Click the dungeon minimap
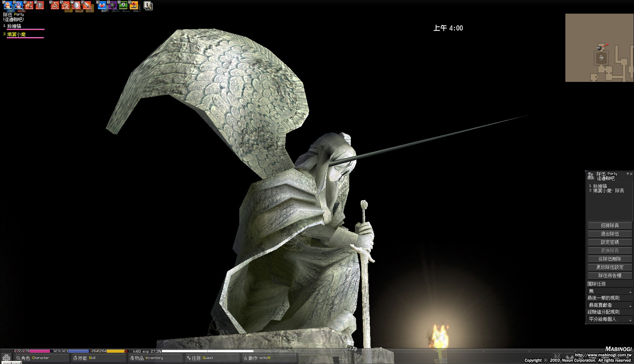Viewport: 634px width, 364px height. pyautogui.click(x=599, y=48)
